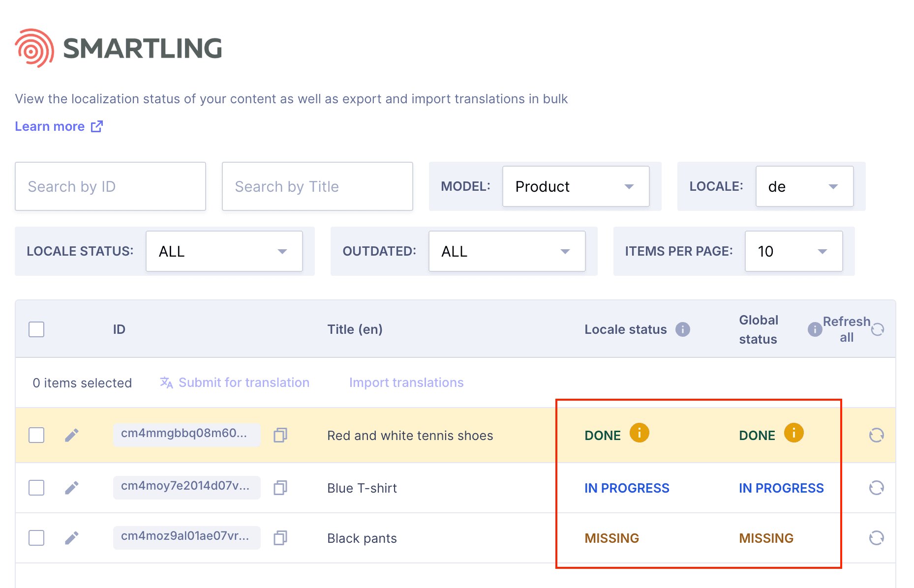Check the checkbox next to Black pants
The image size is (914, 588).
(36, 538)
